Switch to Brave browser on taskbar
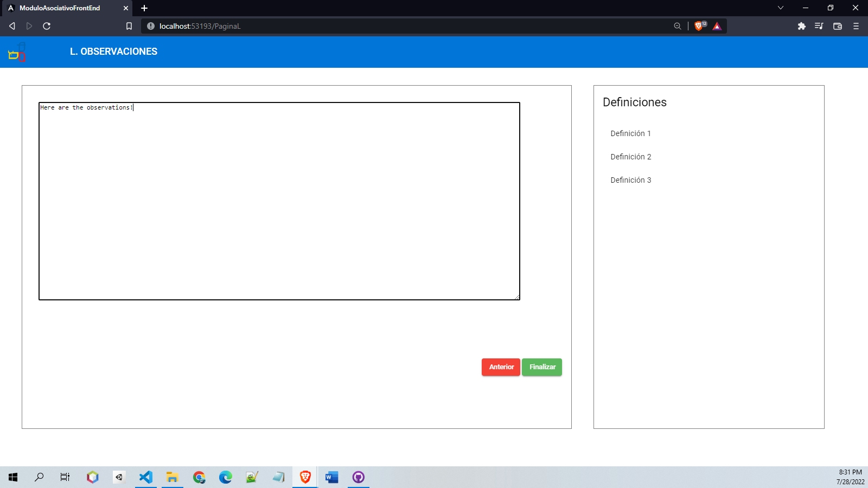 305,477
